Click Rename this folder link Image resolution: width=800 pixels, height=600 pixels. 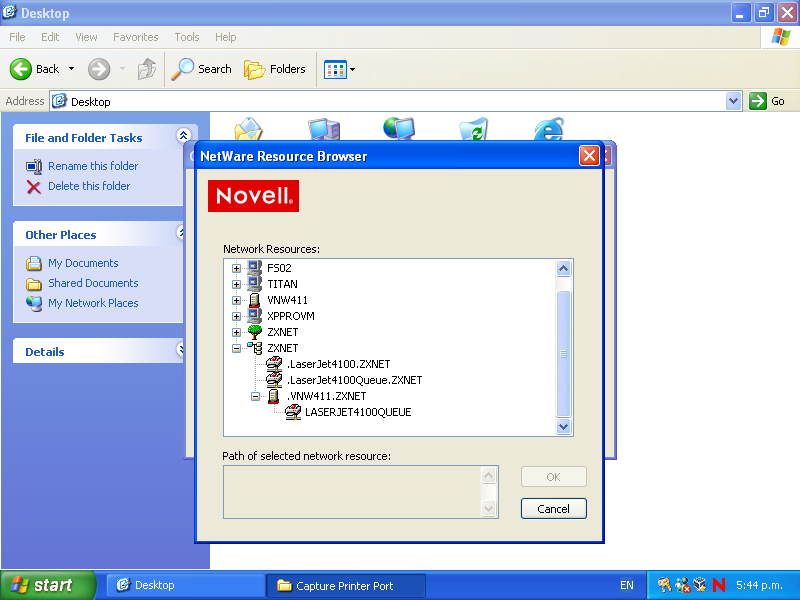pyautogui.click(x=93, y=166)
